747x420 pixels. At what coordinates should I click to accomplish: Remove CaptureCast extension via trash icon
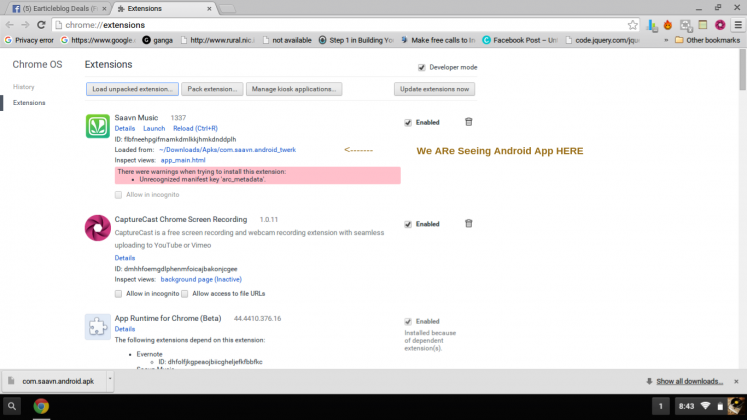coord(469,224)
